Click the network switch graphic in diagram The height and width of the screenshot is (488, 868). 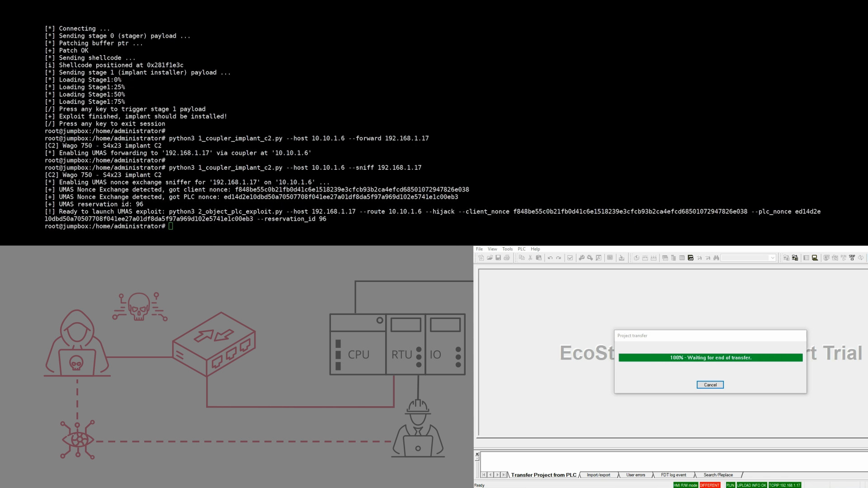coord(214,344)
